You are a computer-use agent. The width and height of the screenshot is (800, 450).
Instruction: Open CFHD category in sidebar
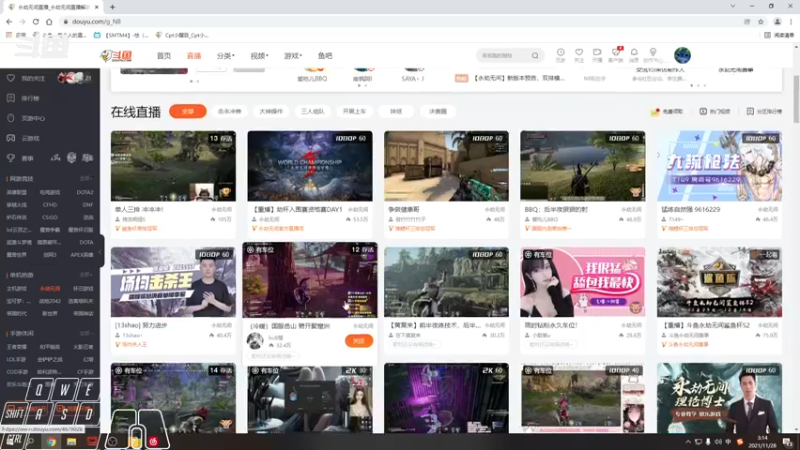[x=49, y=205]
